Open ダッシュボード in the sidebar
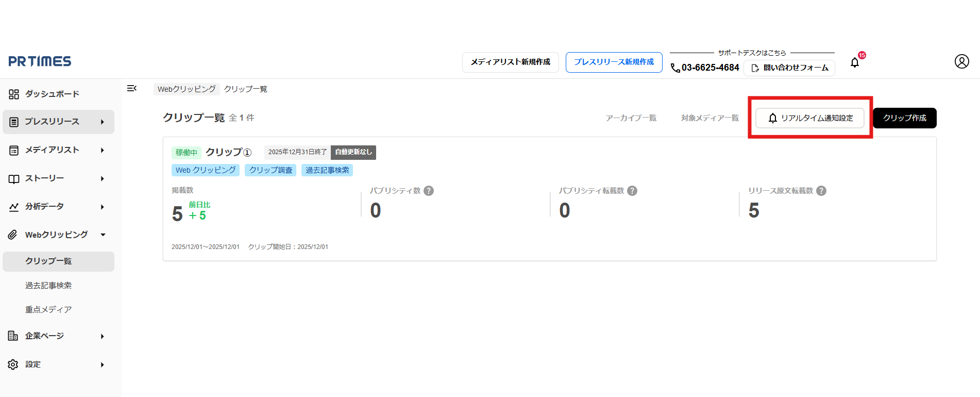The height and width of the screenshot is (397, 980). (52, 94)
